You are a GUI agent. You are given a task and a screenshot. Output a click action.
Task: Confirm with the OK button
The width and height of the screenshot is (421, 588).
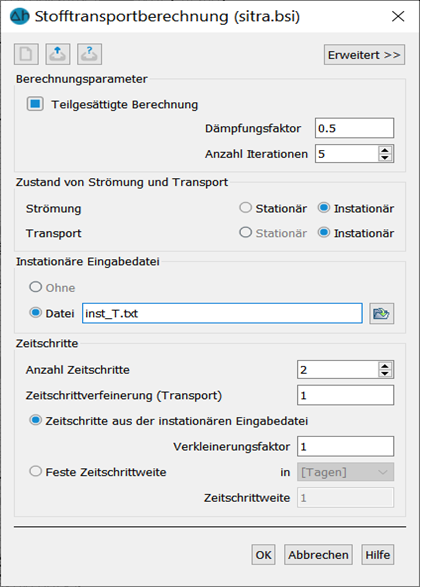pyautogui.click(x=263, y=555)
